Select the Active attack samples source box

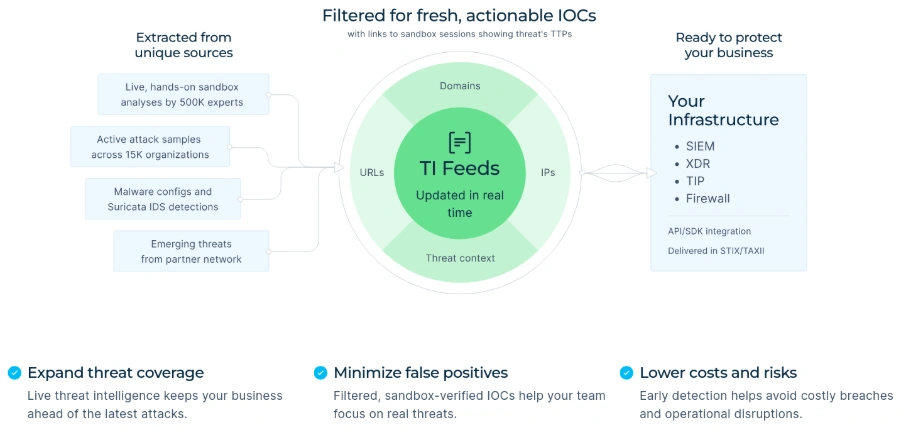[x=151, y=146]
